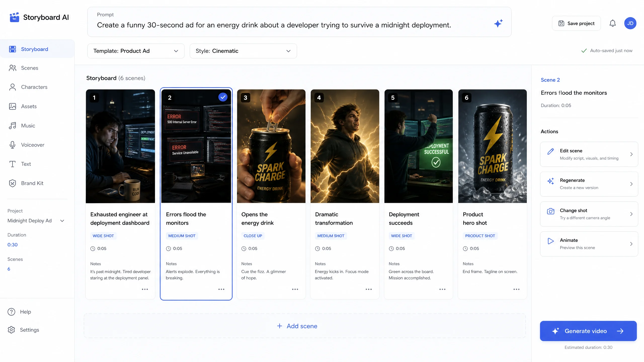Click the Voiceover microphone icon
Screen dimensions: 644x362
[12, 145]
